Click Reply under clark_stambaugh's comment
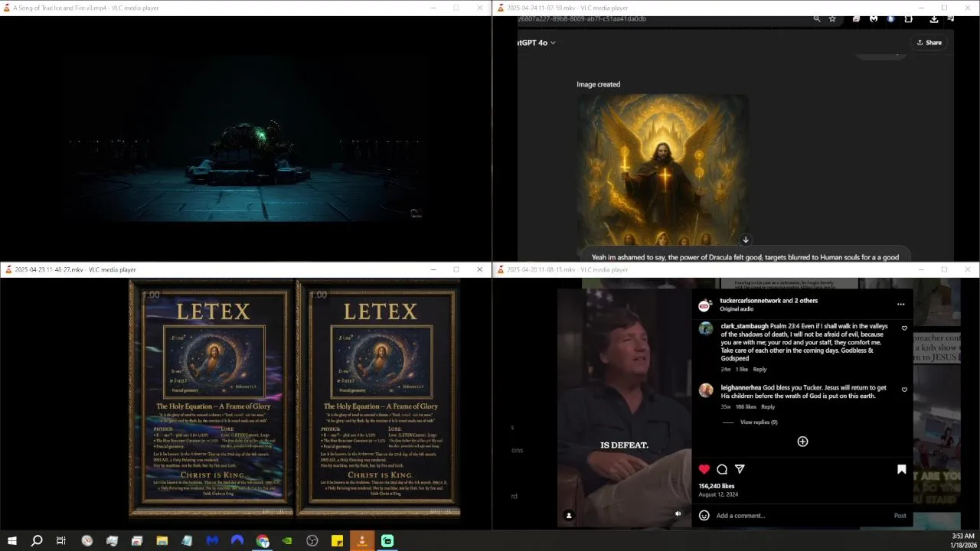 (x=759, y=370)
